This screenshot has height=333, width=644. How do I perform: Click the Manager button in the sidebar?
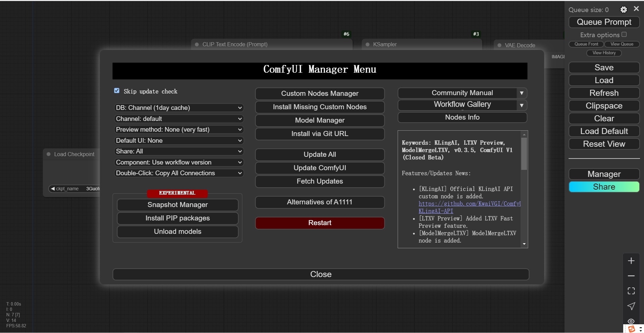(x=604, y=174)
